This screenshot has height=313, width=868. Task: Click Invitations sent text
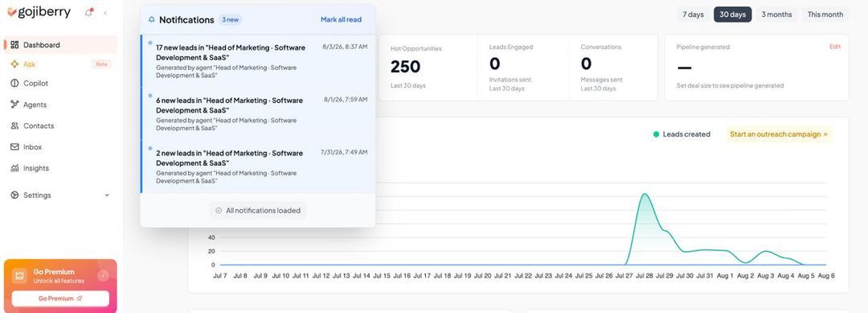point(510,80)
